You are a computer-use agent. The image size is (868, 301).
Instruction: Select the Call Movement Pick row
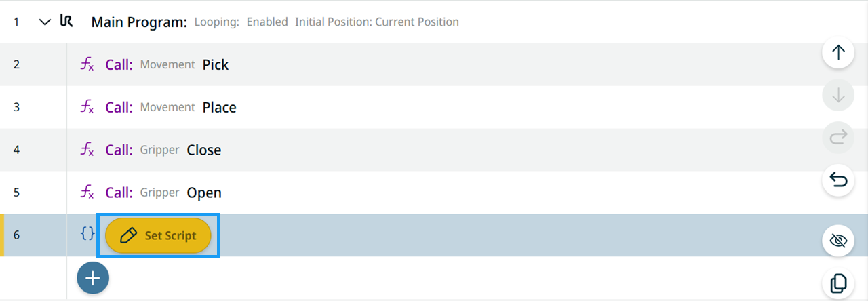[x=434, y=64]
